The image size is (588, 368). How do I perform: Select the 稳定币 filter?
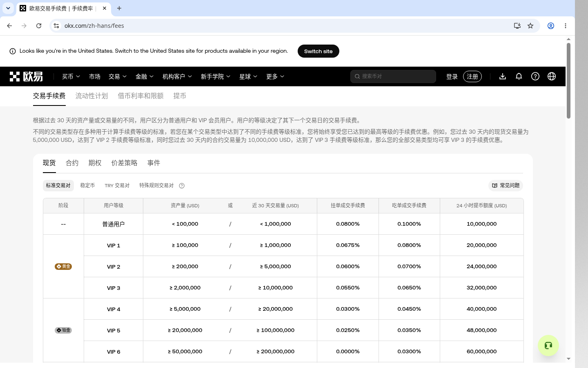pos(87,186)
